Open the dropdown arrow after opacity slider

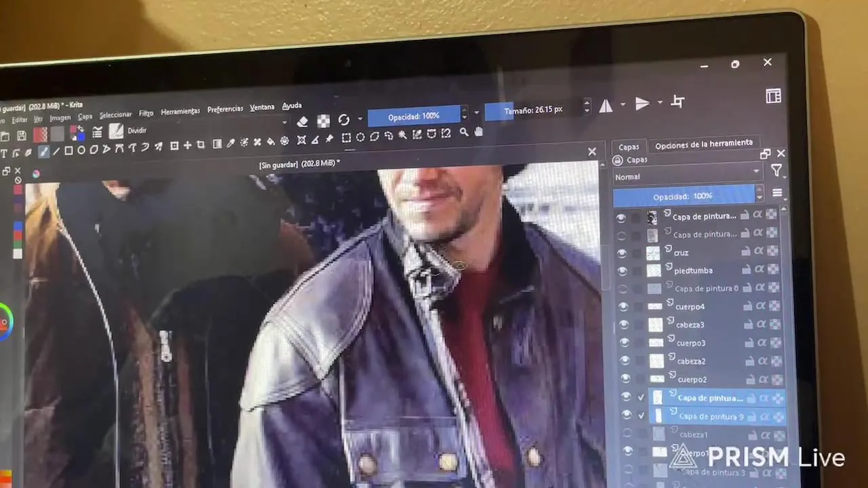[x=477, y=113]
